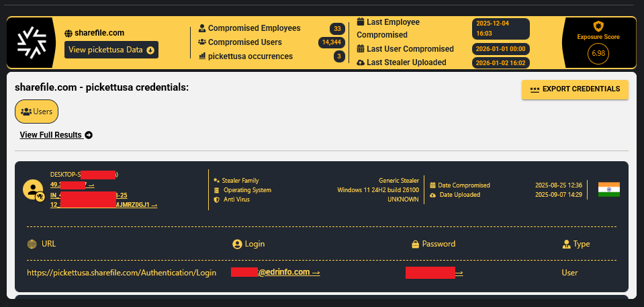644x307 pixels.
Task: Open View pickettusa Data button
Action: 111,50
